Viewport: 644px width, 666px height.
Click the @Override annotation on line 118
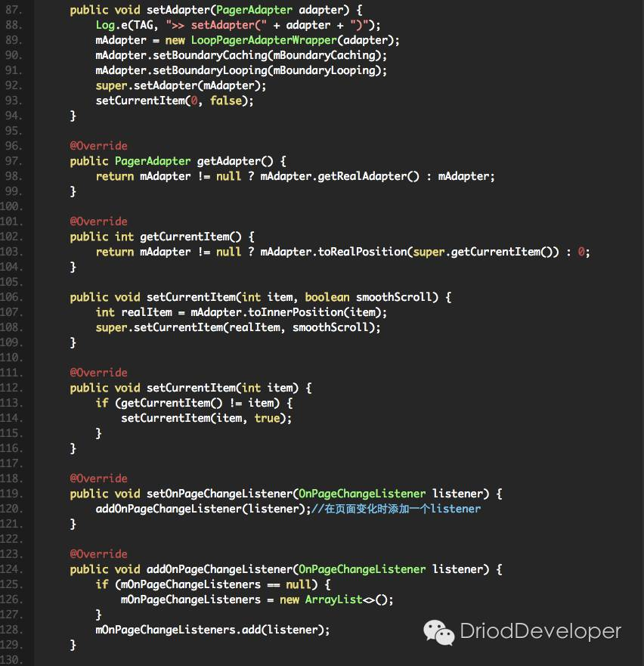click(x=98, y=479)
